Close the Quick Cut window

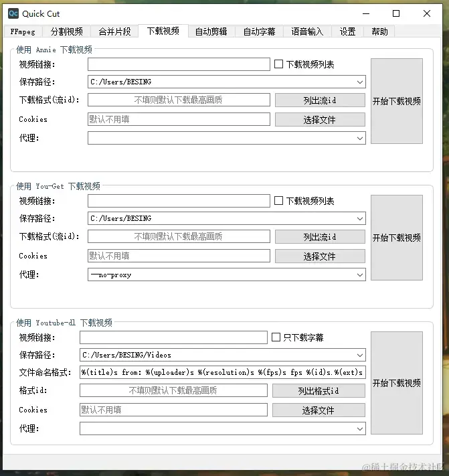(x=426, y=13)
